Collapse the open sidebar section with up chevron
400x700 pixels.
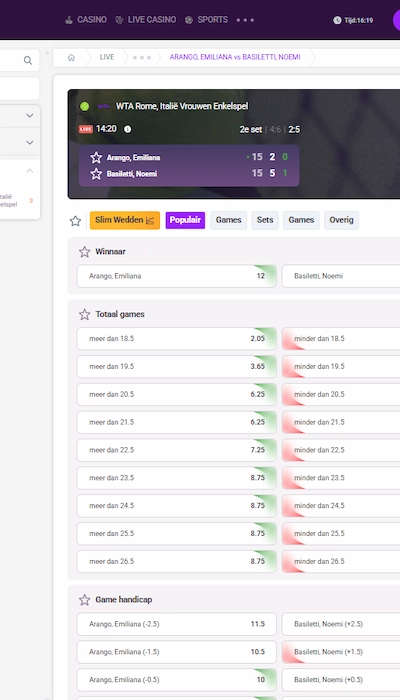click(x=29, y=171)
